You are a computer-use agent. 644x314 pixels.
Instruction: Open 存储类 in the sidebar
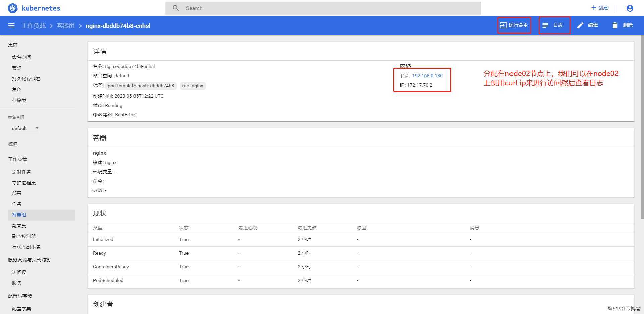19,100
